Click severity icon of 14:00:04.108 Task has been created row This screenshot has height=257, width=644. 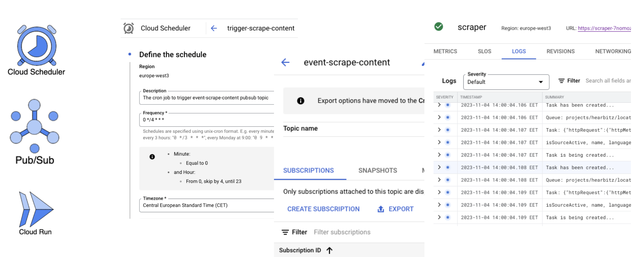pos(448,167)
